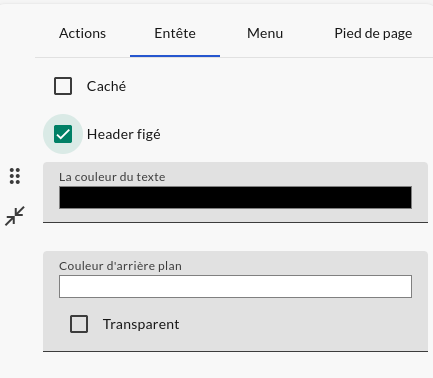Open the white background color swatch
The height and width of the screenshot is (378, 433).
(235, 286)
